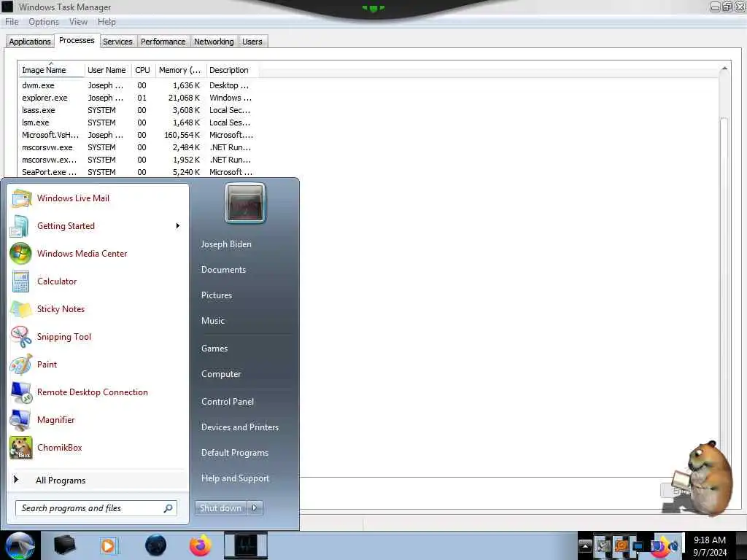Select the Microsoft.VsH... process row
Screen dimensions: 747x560
[x=137, y=135]
